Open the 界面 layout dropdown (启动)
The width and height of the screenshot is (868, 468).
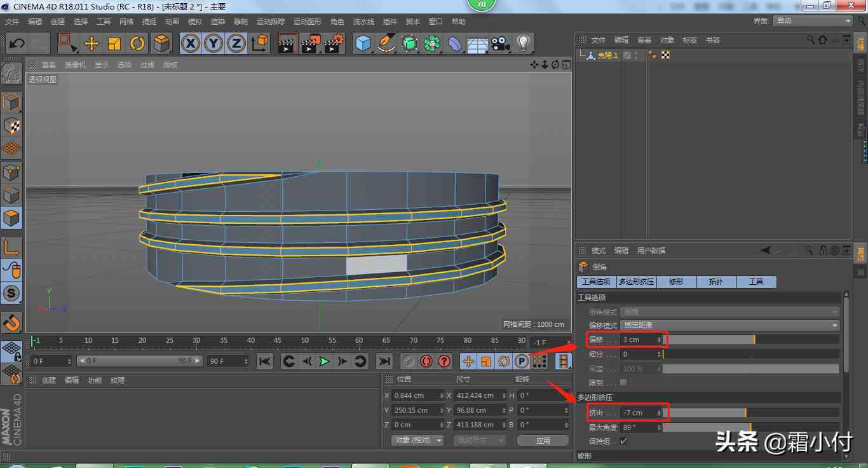tap(813, 21)
